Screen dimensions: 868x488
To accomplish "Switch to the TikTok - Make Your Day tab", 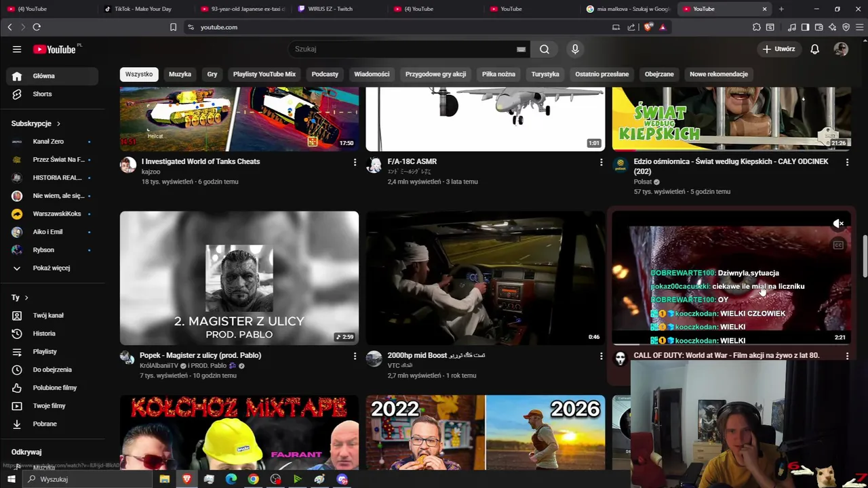I will (x=142, y=9).
